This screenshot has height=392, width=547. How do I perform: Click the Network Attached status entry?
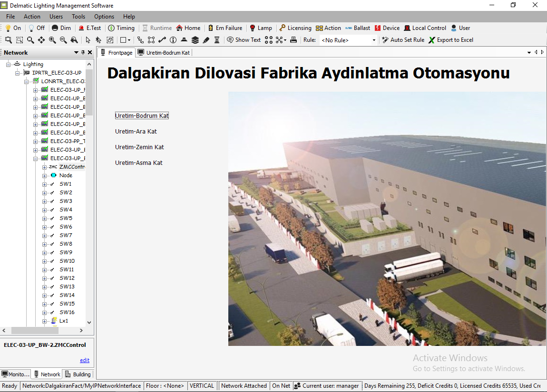pos(244,386)
